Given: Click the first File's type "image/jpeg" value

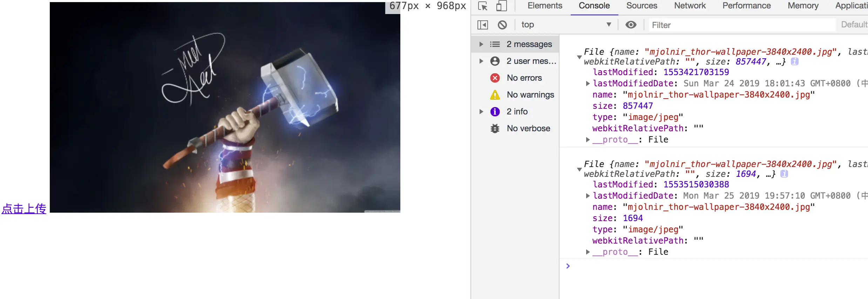Looking at the screenshot, I should [653, 117].
